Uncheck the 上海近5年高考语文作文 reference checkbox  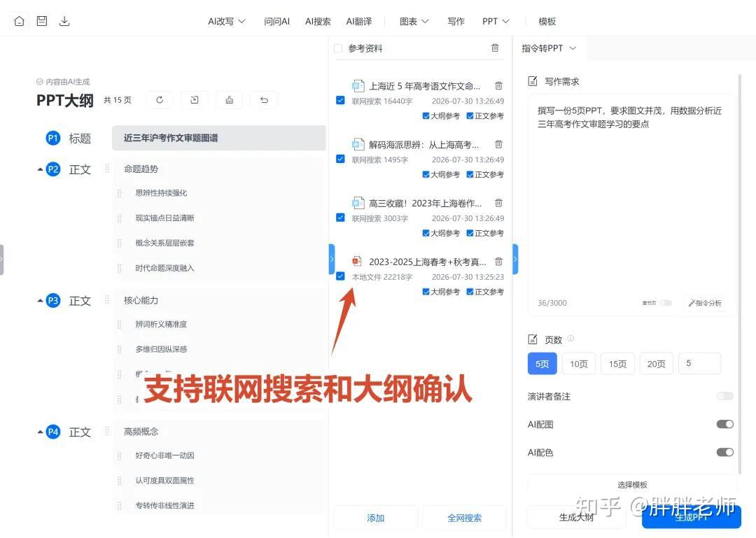(x=340, y=100)
